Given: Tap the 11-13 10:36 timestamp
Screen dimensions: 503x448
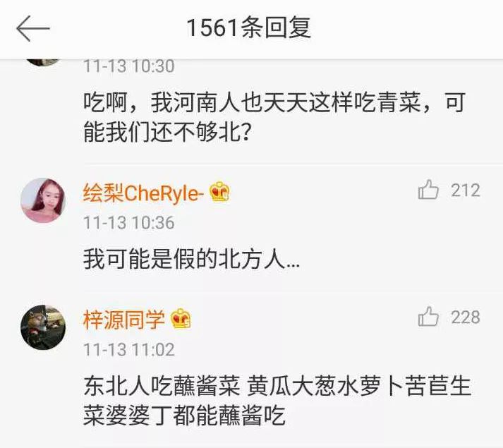Looking at the screenshot, I should coord(129,222).
